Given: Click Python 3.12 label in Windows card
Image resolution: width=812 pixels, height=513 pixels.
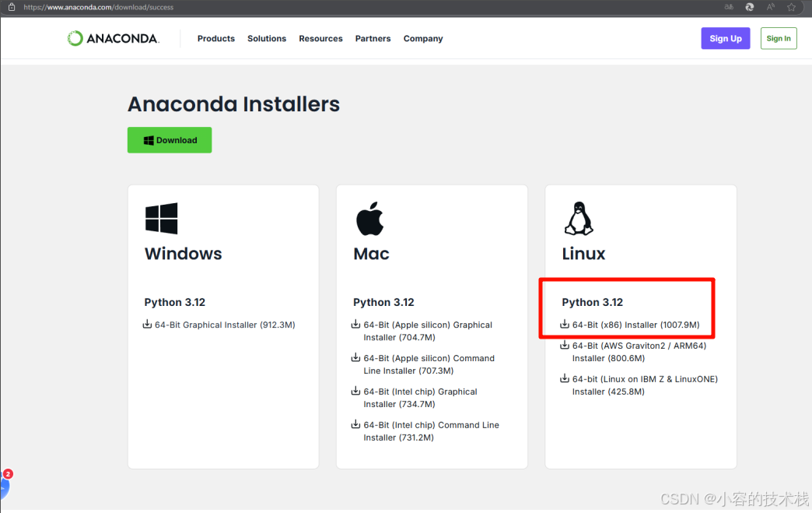Looking at the screenshot, I should (x=174, y=302).
